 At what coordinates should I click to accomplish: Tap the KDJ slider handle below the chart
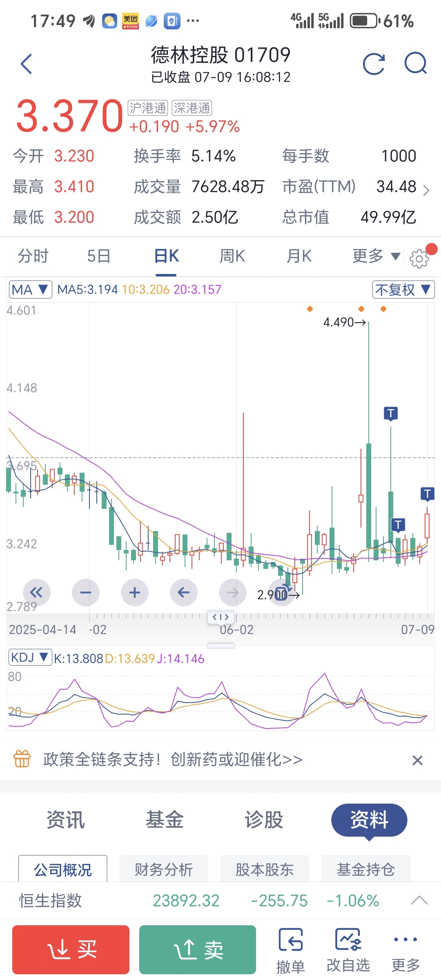220,646
